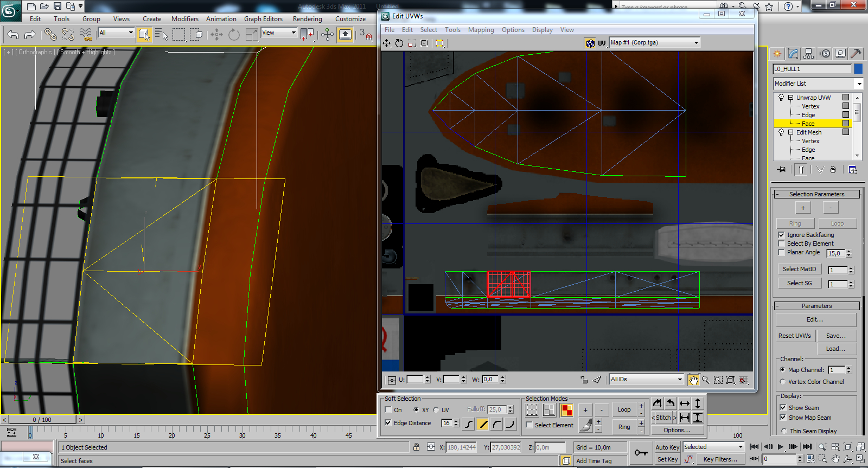The image size is (868, 468).
Task: Select the UV radio button
Action: (x=436, y=410)
